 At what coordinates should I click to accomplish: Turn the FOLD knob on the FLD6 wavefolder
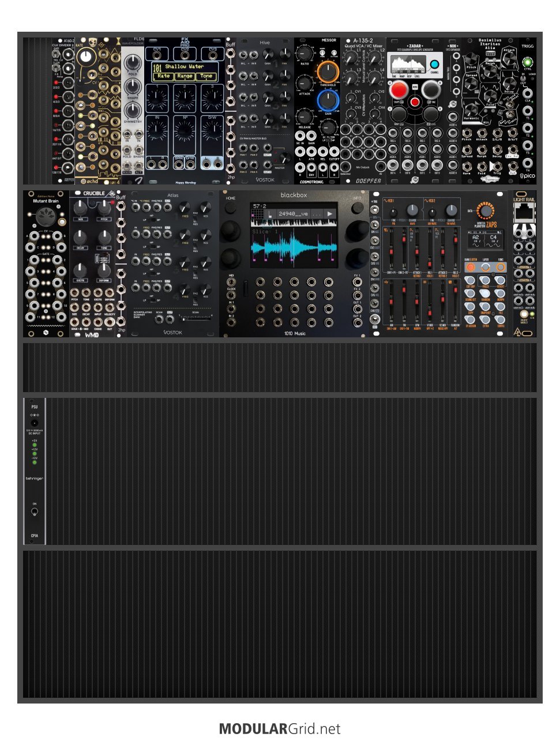tap(133, 63)
